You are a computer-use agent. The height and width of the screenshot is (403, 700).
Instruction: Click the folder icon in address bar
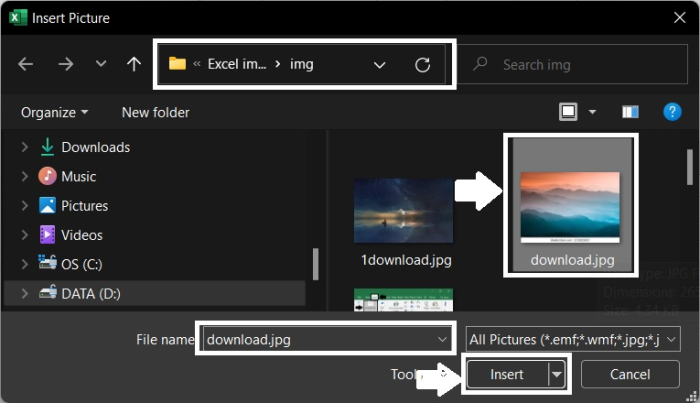point(177,64)
